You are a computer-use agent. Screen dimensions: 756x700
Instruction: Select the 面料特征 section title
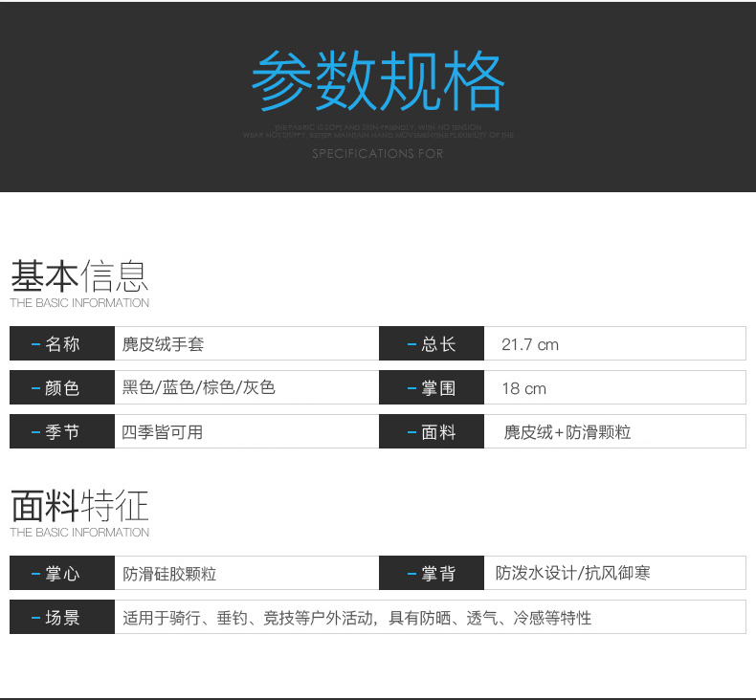click(x=79, y=505)
